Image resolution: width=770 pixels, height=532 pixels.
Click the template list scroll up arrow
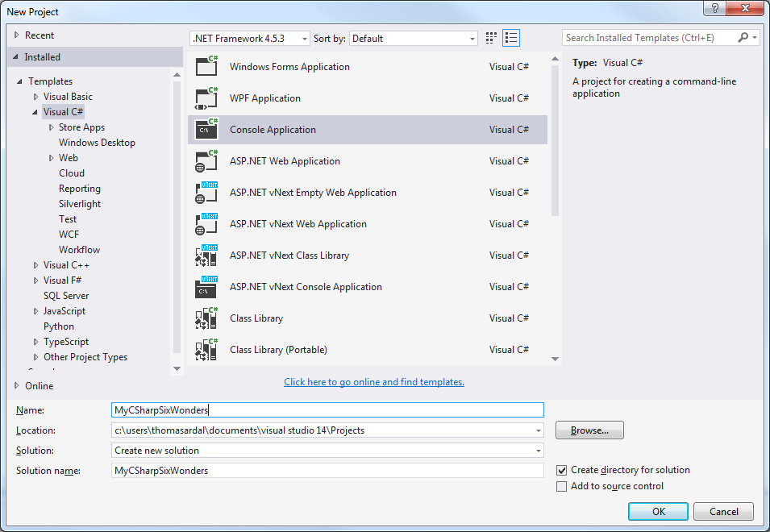(555, 59)
